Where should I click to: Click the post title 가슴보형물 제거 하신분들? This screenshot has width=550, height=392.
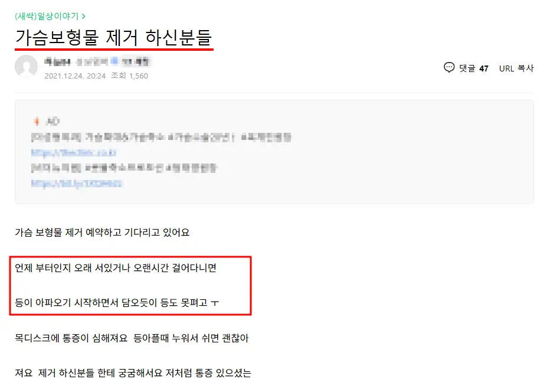114,37
